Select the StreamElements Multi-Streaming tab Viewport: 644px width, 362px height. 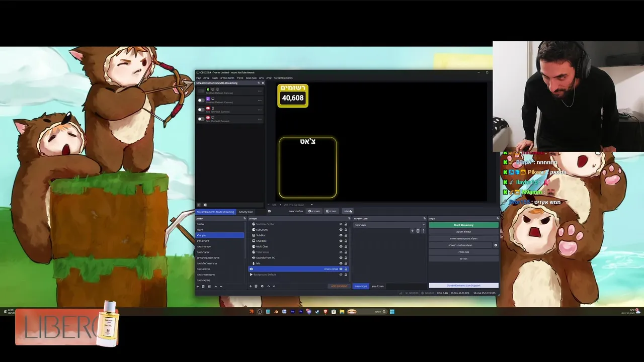pyautogui.click(x=215, y=212)
